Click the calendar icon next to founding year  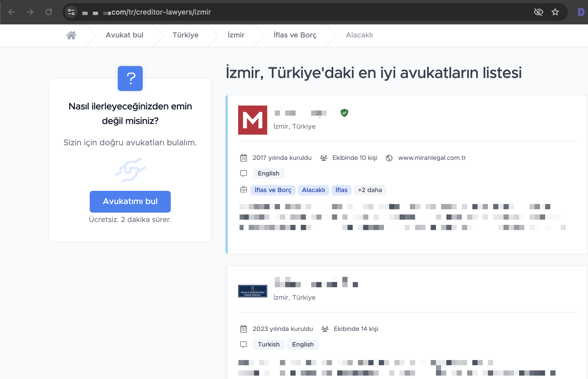pyautogui.click(x=243, y=158)
